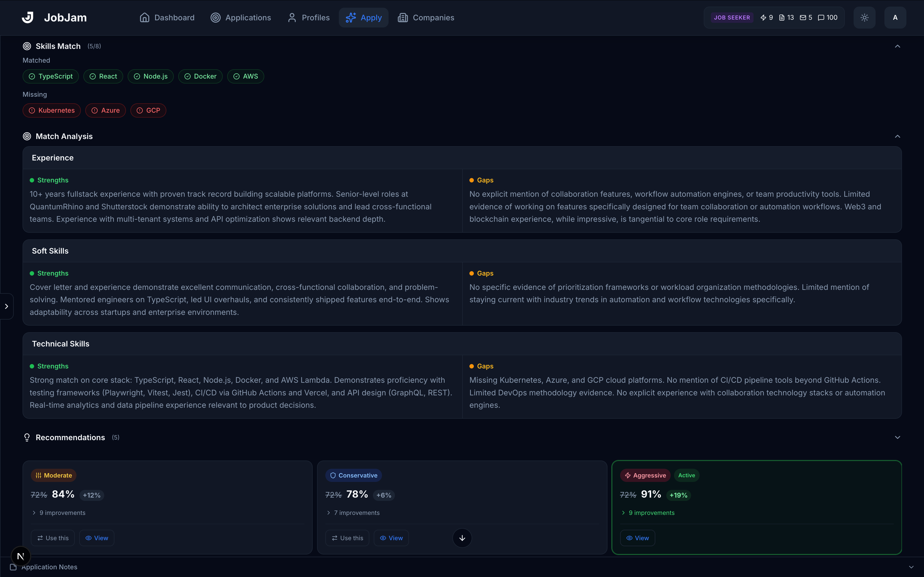Collapse the Skills Match section
924x577 pixels.
coord(897,46)
